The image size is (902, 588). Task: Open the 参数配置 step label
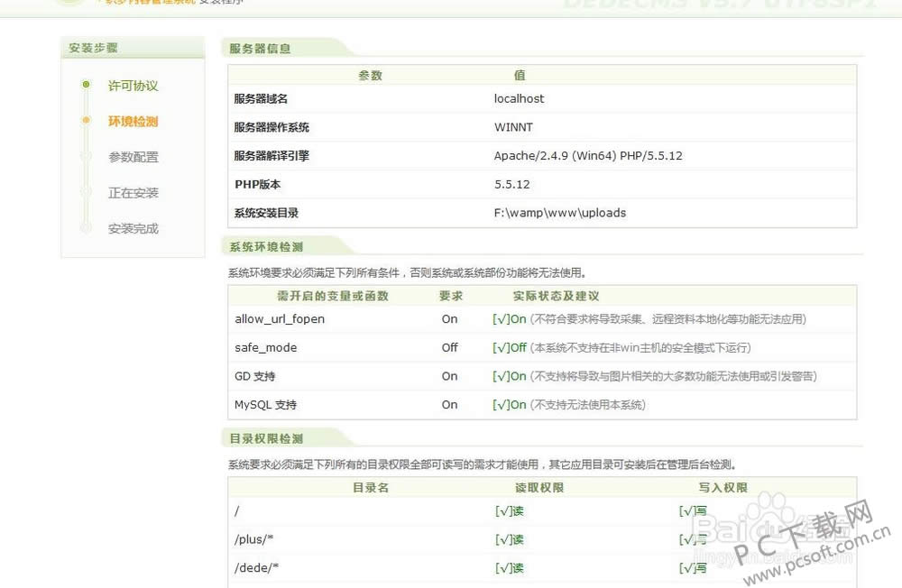(133, 157)
